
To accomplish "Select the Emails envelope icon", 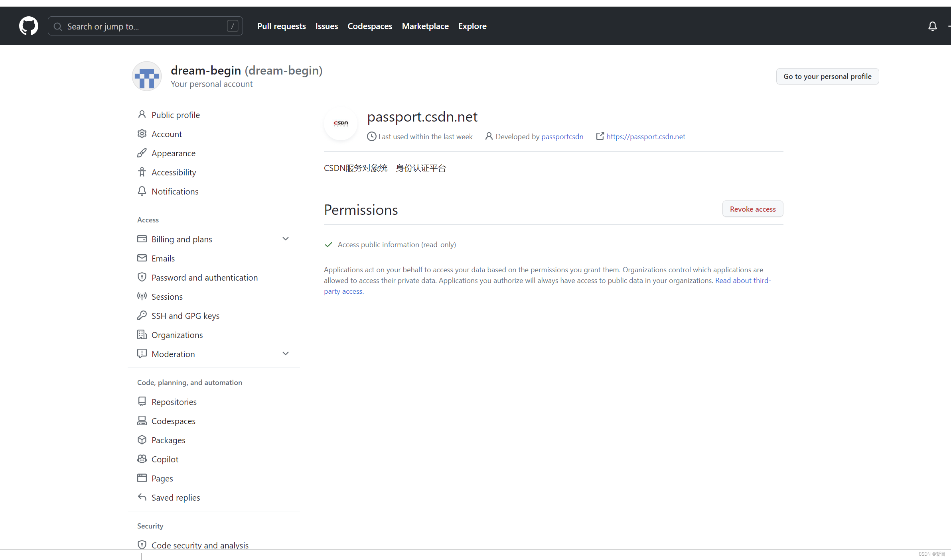I will pyautogui.click(x=142, y=258).
